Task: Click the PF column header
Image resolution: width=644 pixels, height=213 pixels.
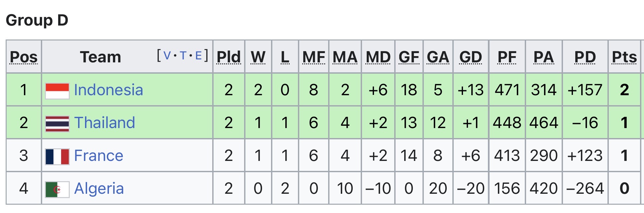Action: click(x=507, y=57)
